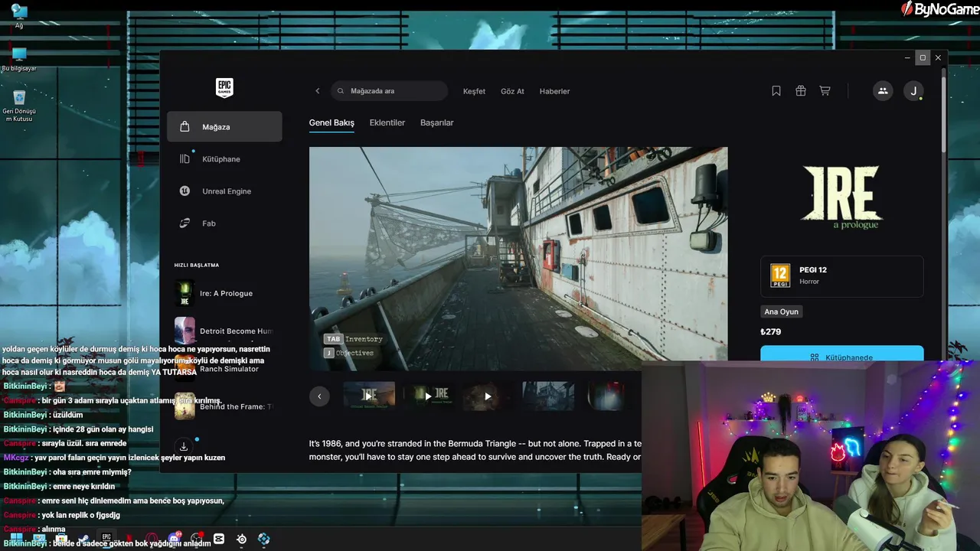Open the gift box icon

tap(801, 91)
